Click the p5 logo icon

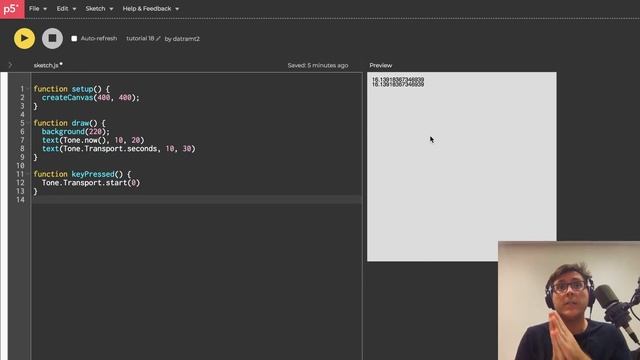click(x=12, y=9)
